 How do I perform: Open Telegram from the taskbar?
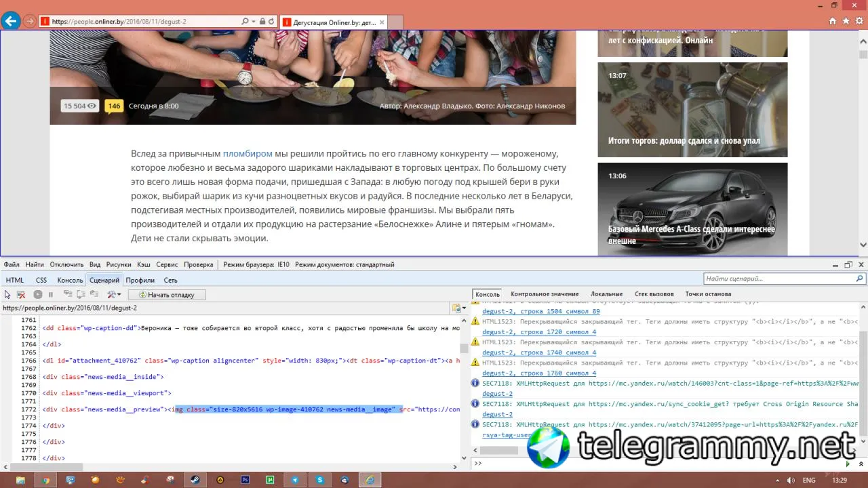pos(295,480)
